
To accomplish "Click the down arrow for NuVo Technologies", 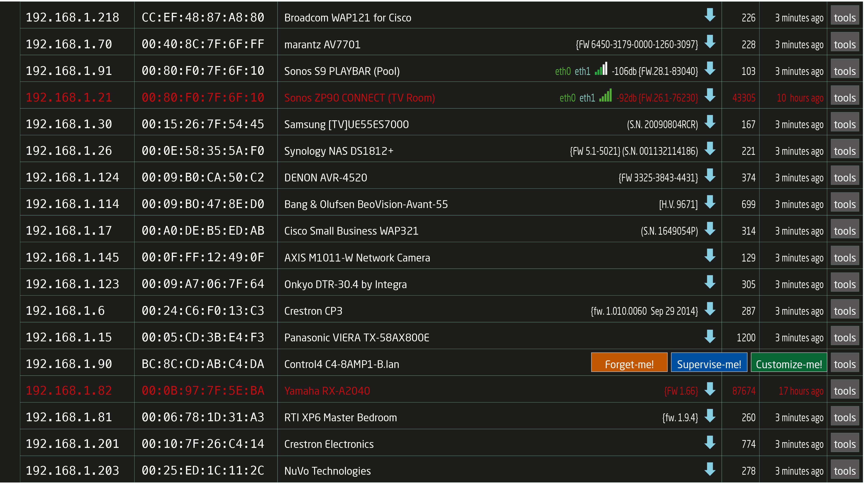I will [710, 469].
